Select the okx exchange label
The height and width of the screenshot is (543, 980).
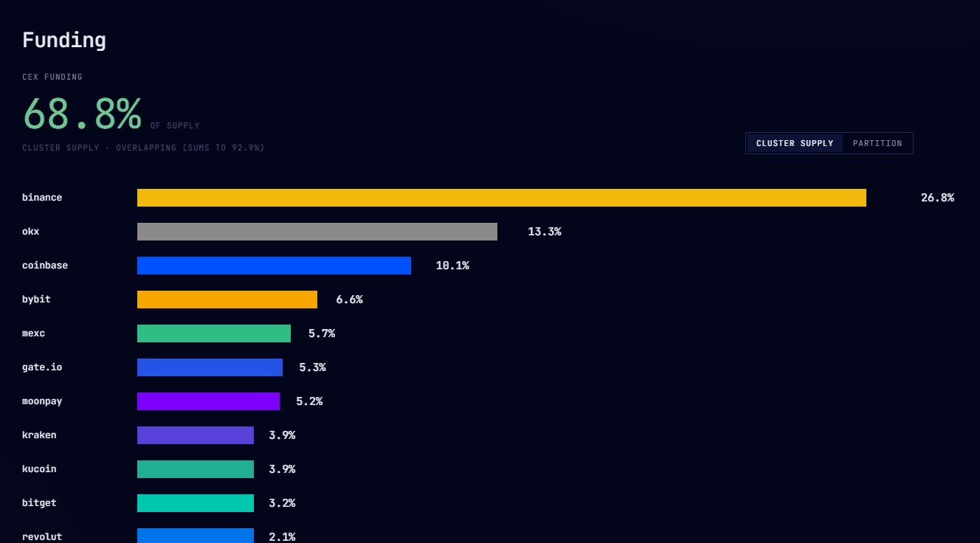pos(31,232)
